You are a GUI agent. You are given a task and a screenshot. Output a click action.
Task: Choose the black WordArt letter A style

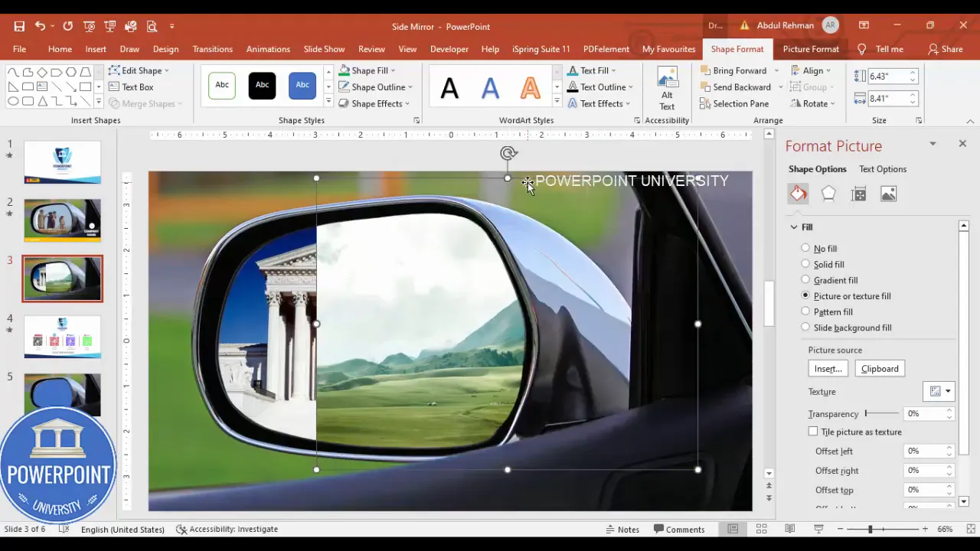click(449, 89)
